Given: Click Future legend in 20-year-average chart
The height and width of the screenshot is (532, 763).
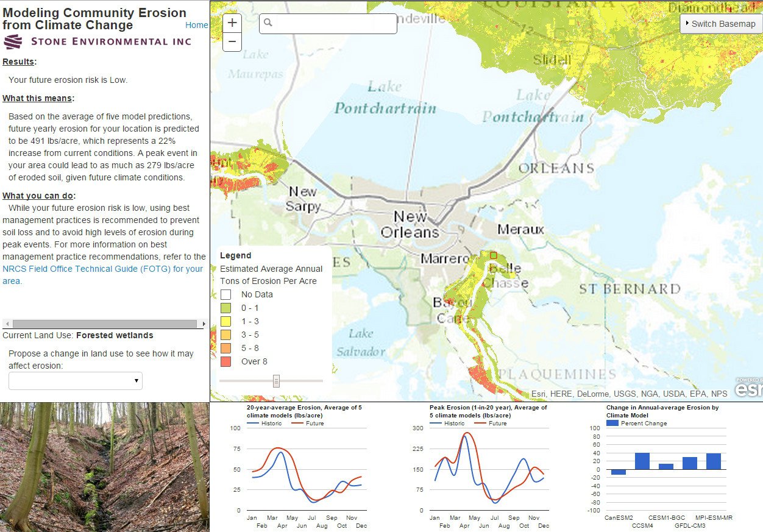Looking at the screenshot, I should (x=307, y=423).
